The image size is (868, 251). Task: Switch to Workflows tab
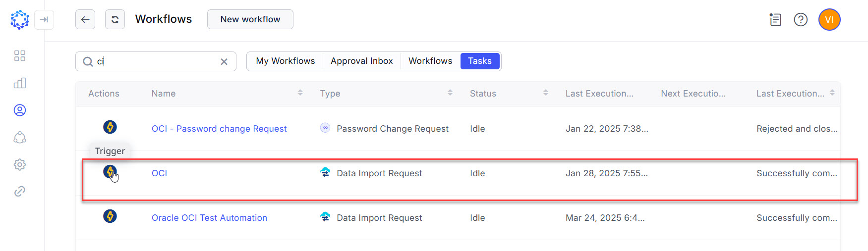point(430,61)
